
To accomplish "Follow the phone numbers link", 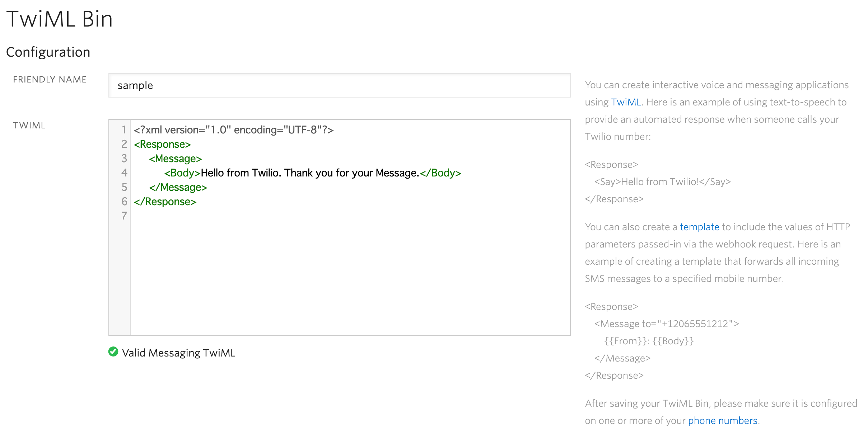I will click(722, 421).
